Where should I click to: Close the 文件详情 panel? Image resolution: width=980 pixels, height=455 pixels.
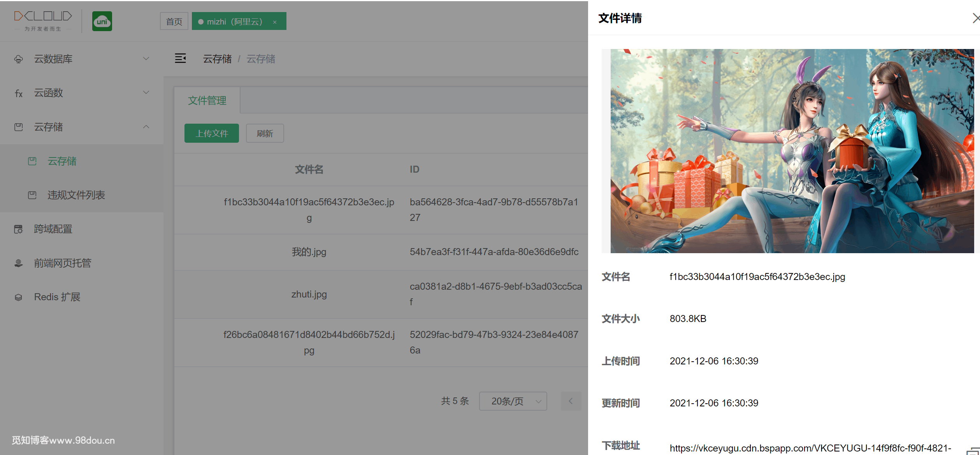point(976,18)
